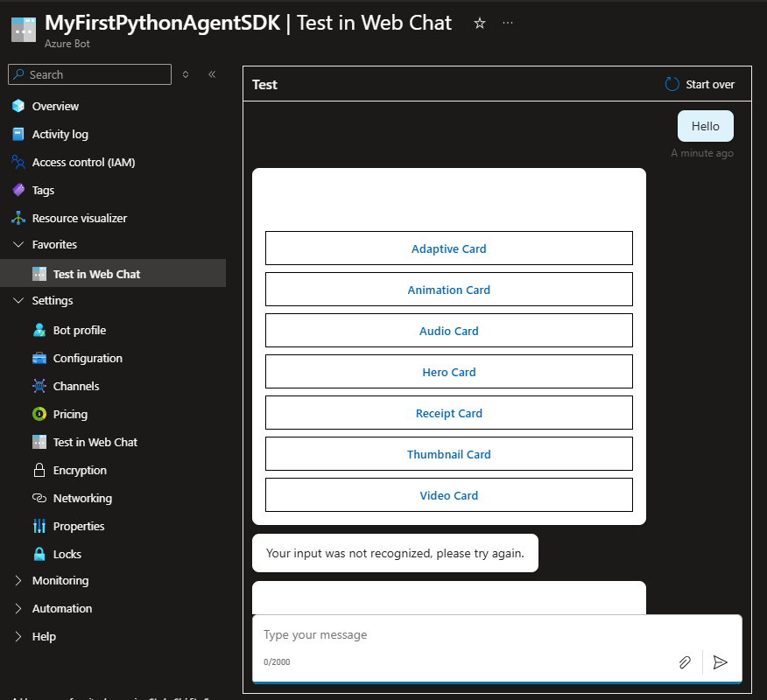Click the Resource visualizer icon
Image resolution: width=767 pixels, height=700 pixels.
tap(18, 218)
